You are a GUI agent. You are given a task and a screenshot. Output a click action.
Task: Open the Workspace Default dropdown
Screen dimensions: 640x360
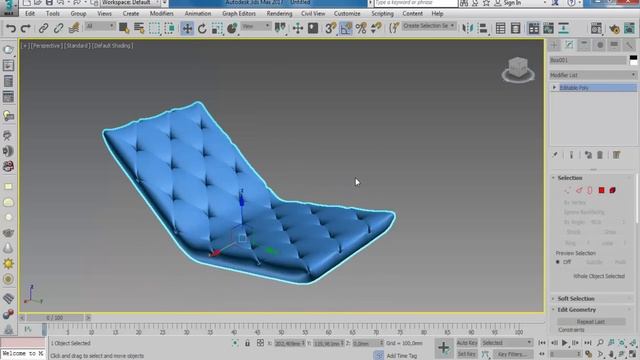pyautogui.click(x=129, y=3)
